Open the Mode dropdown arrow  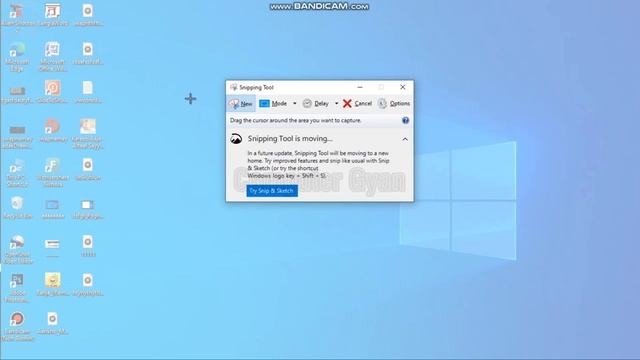tap(295, 104)
